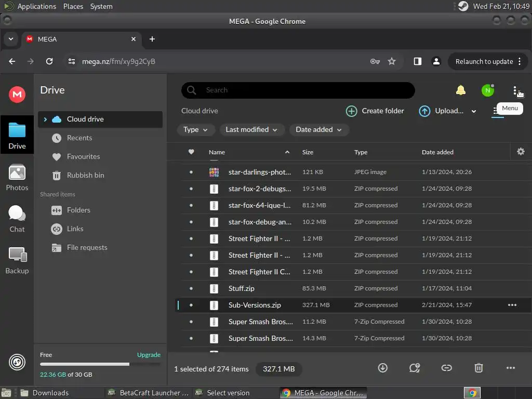Click the transfer sync status icon
This screenshot has height=399, width=532.
[17, 362]
